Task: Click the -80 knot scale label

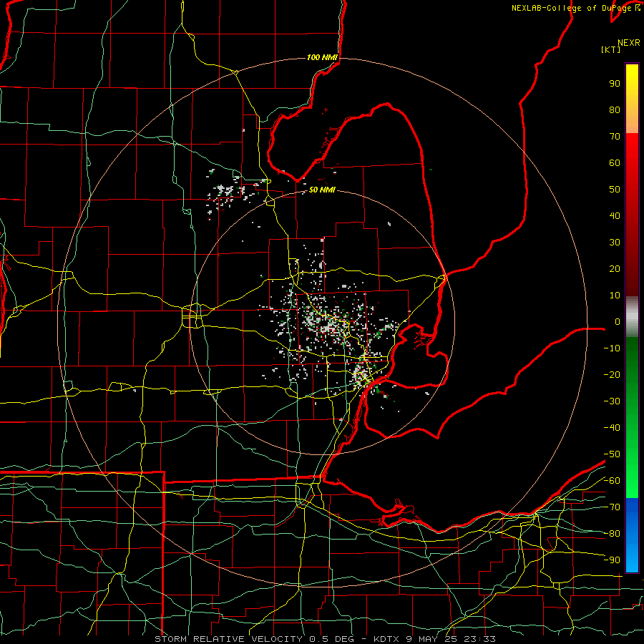Action: (612, 534)
